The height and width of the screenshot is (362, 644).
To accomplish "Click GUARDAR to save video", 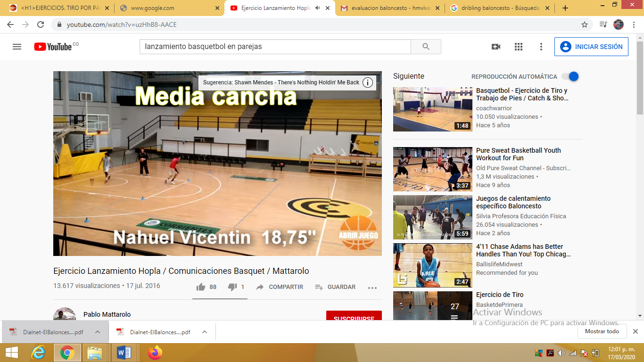I will 335,287.
